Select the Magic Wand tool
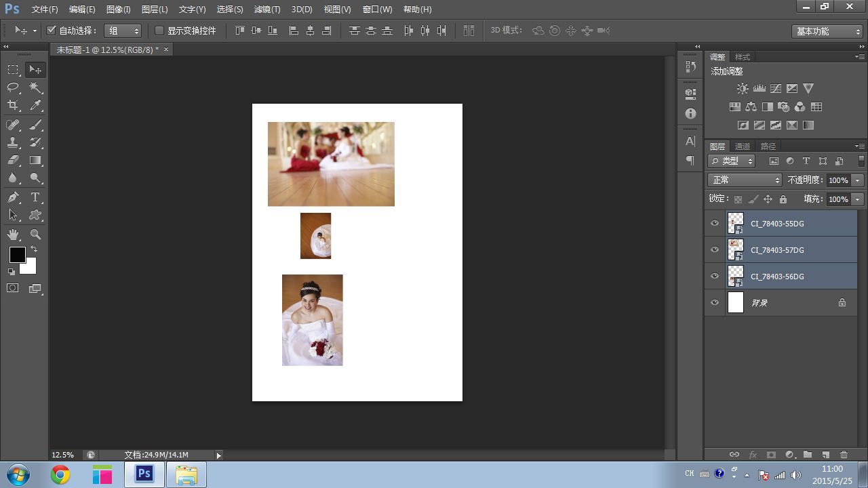The image size is (868, 488). 35,87
